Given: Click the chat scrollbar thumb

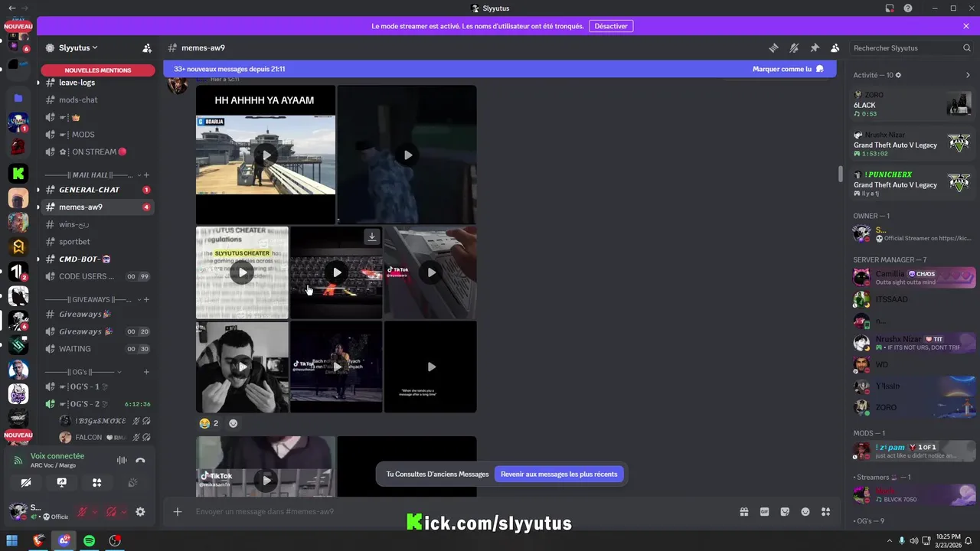Looking at the screenshot, I should click(x=840, y=174).
